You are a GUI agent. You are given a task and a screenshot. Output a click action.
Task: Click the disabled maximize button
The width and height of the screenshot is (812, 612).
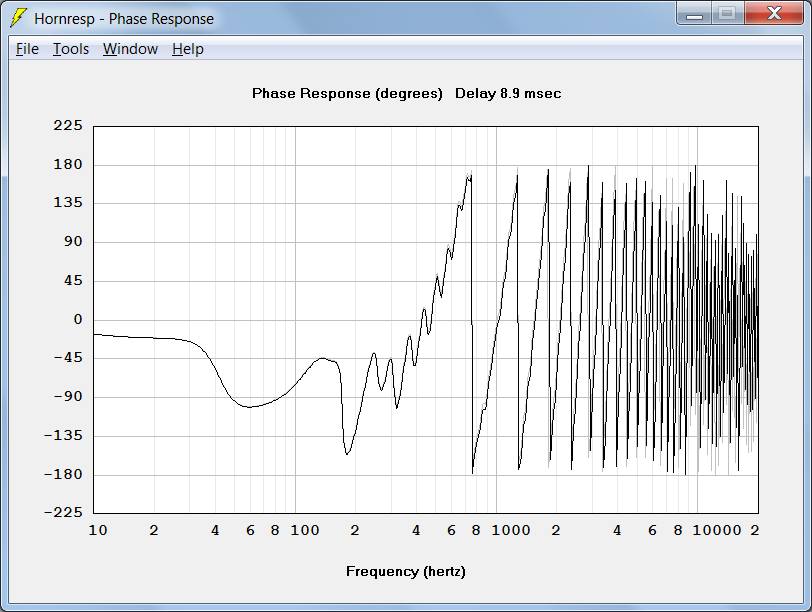[728, 14]
